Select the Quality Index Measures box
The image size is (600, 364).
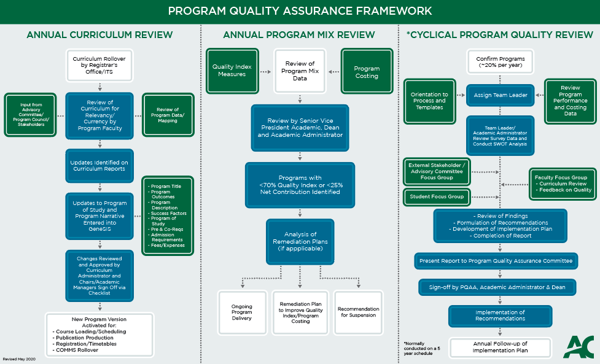click(232, 71)
